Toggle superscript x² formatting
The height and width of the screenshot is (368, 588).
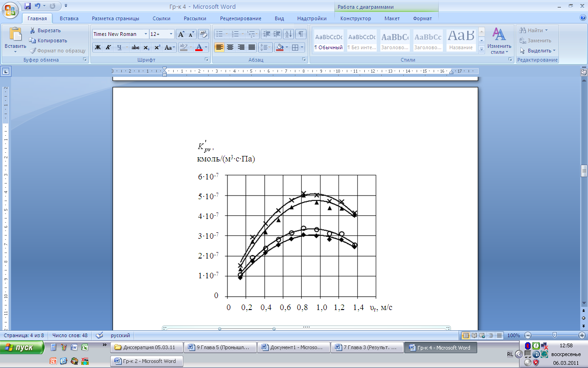point(157,47)
